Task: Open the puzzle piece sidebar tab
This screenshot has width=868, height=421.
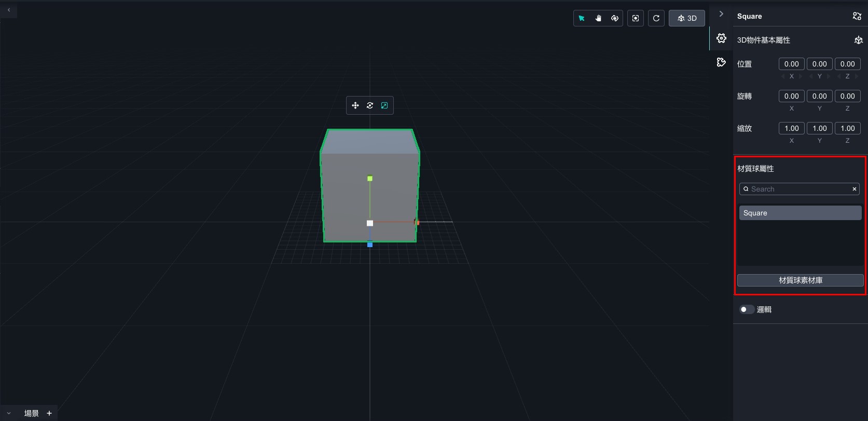Action: click(721, 62)
